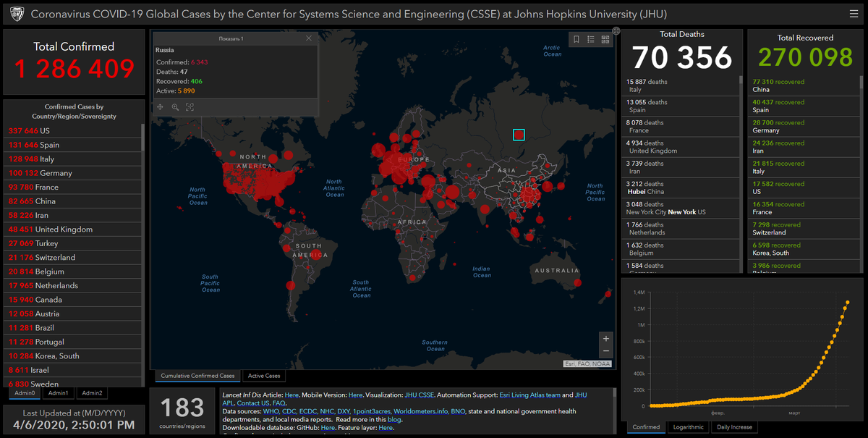This screenshot has height=438, width=868.
Task: Select Iran in confirmed cases list
Action: 72,215
